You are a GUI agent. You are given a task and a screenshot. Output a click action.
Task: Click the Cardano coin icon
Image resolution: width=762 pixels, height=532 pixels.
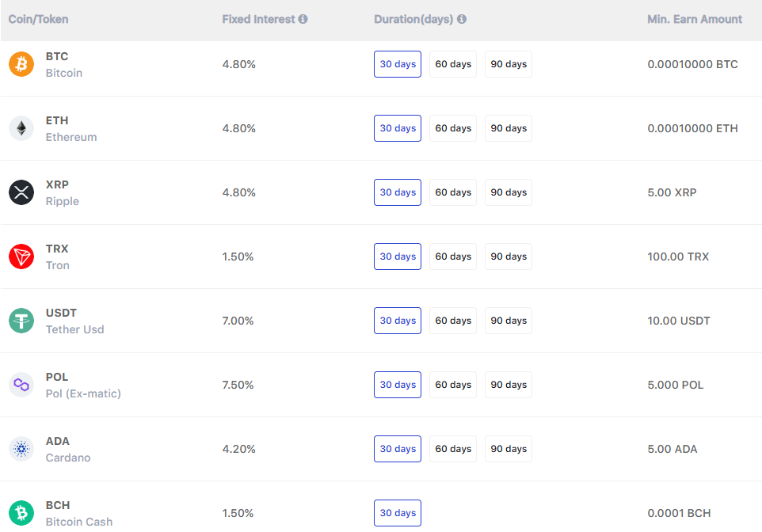21,449
